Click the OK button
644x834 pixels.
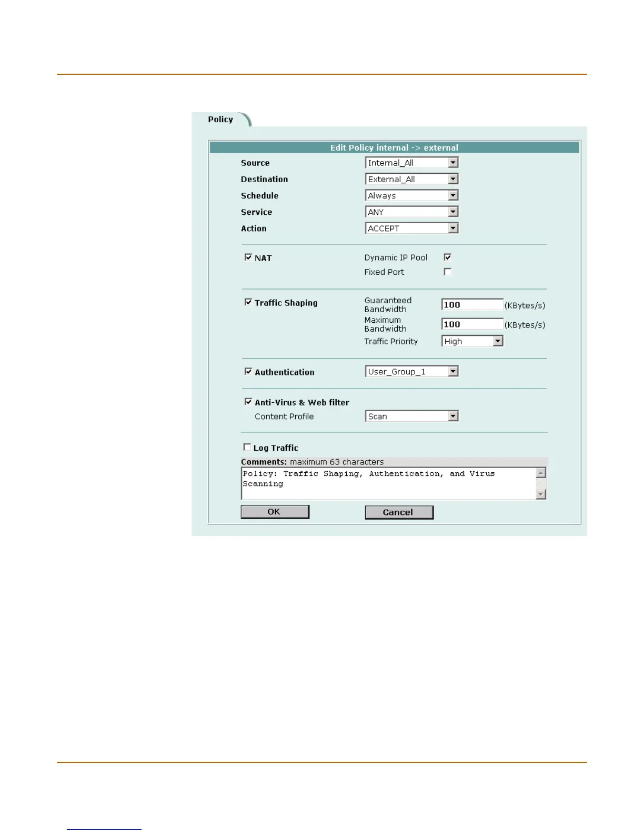click(275, 512)
